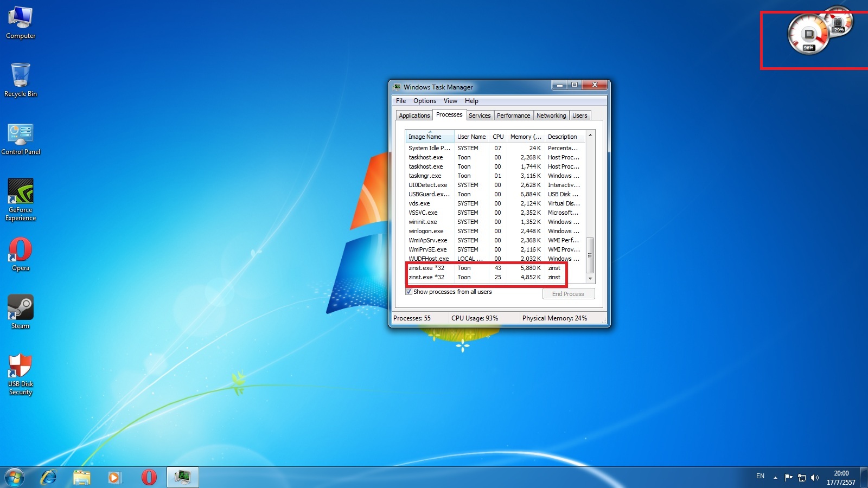Click the process list scrollbar thumb
Viewport: 868px width, 488px height.
tap(590, 255)
